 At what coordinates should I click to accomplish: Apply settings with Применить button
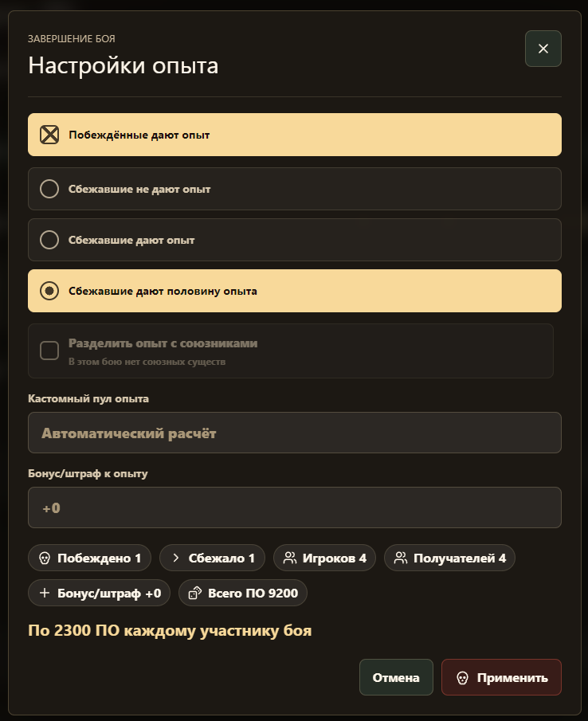pyautogui.click(x=502, y=677)
